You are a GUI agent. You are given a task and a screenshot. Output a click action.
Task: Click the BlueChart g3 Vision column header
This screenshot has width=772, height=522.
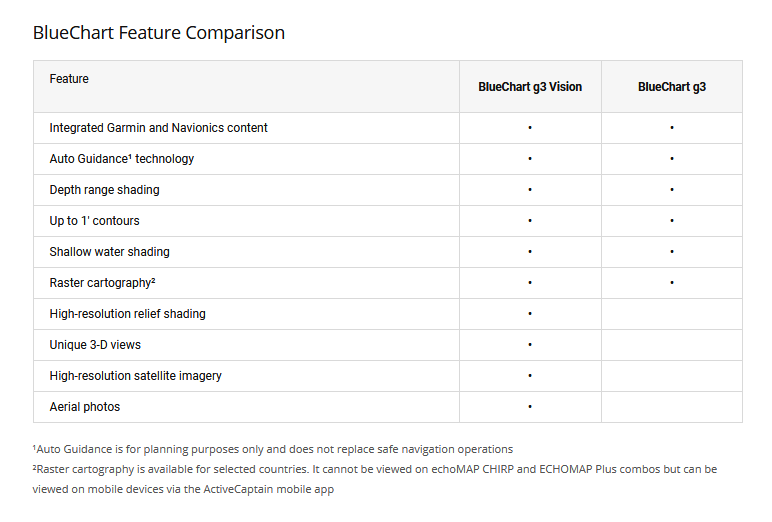[530, 87]
